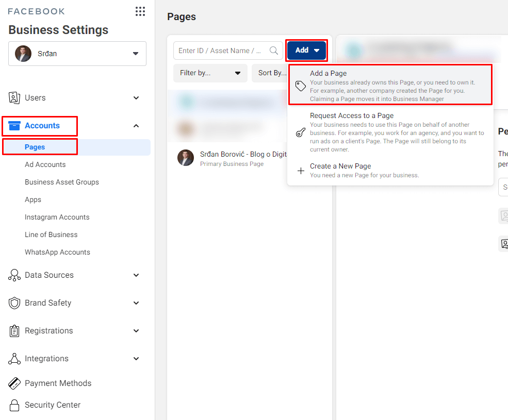Screen dimensions: 508x420
Task: Click the Data Sources nodes icon
Action: [x=14, y=275]
